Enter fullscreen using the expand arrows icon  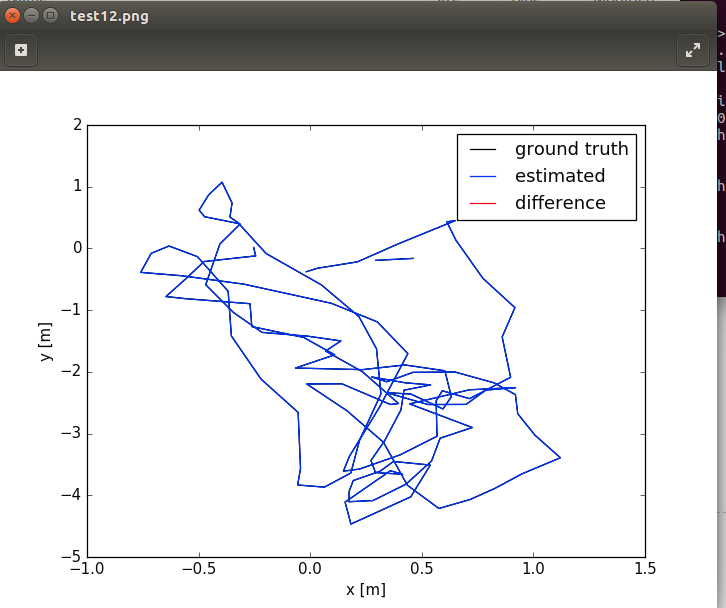pos(694,50)
